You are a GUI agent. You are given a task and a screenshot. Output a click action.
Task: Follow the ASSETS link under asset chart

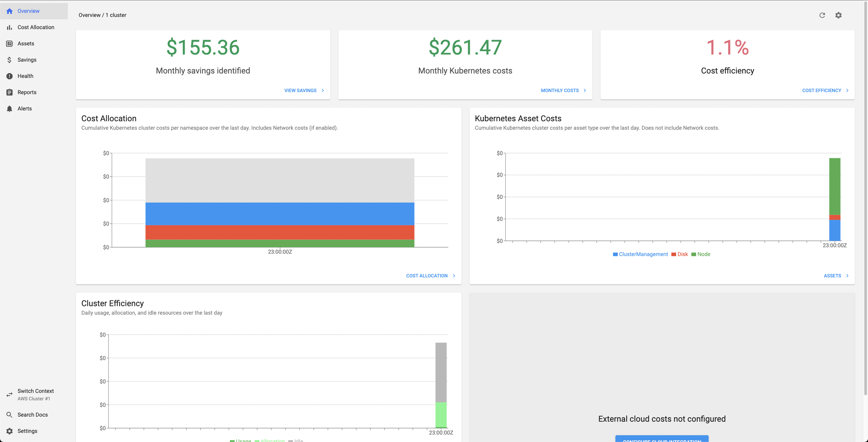point(832,276)
